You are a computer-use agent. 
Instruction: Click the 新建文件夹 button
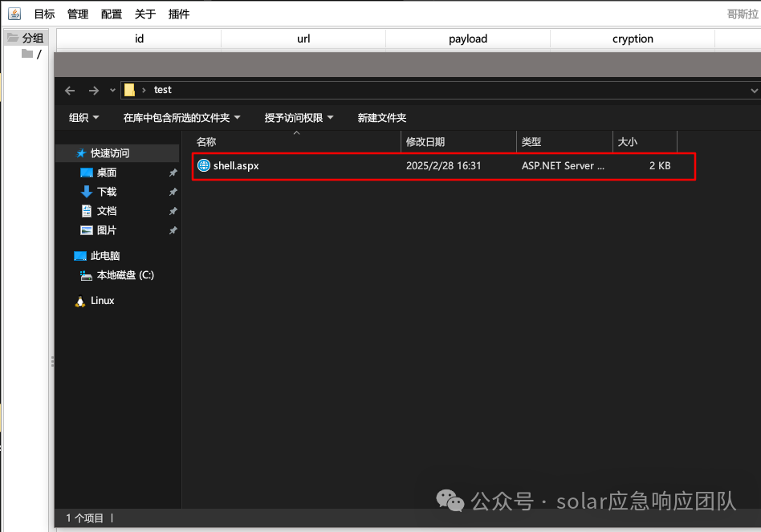pos(382,118)
